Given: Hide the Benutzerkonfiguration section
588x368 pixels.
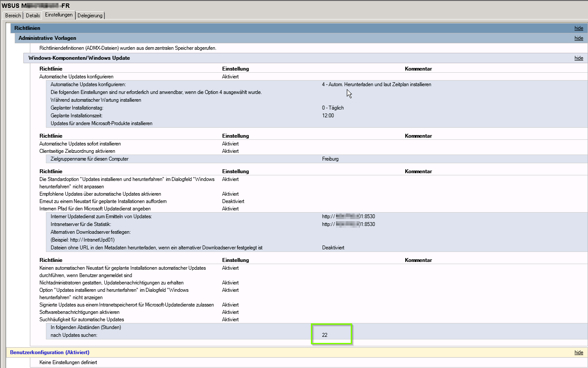Looking at the screenshot, I should click(x=578, y=352).
